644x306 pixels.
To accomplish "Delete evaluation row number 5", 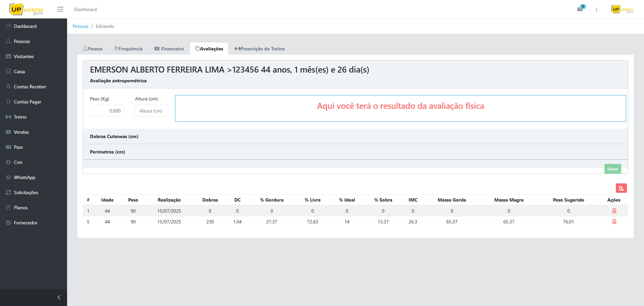I will click(614, 222).
